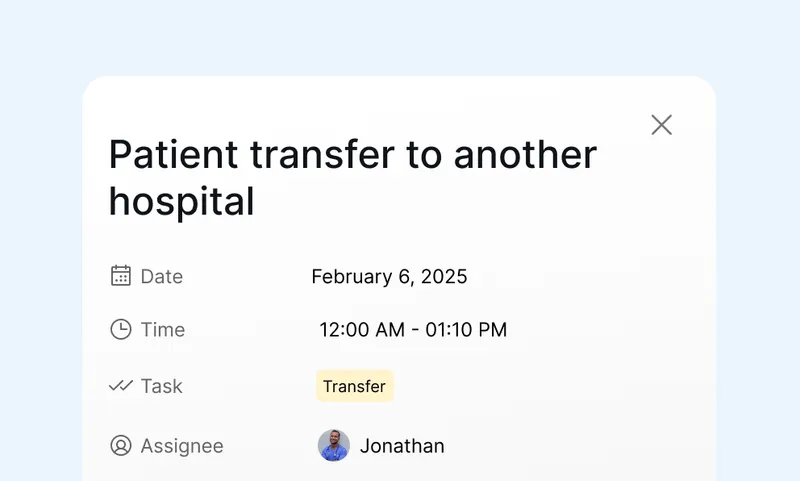
Task: Click the 12:00 AM start time
Action: (x=362, y=330)
